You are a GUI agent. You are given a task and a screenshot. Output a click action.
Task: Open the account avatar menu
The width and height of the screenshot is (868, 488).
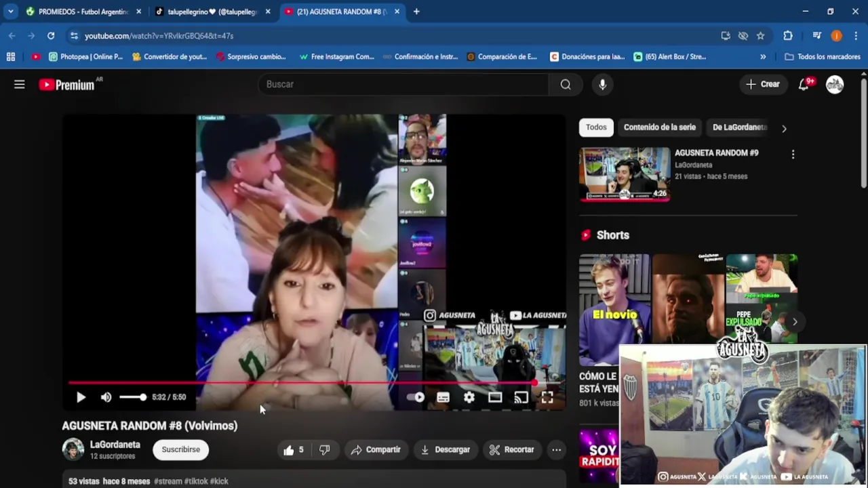click(835, 84)
